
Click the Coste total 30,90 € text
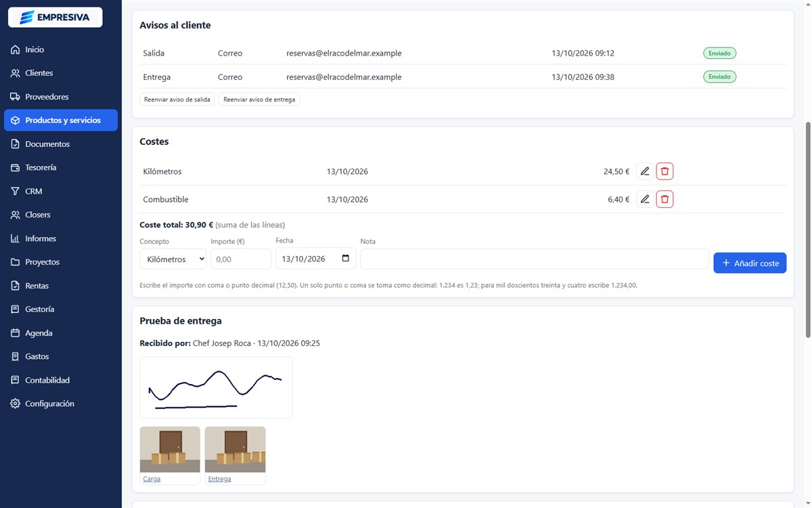point(177,225)
